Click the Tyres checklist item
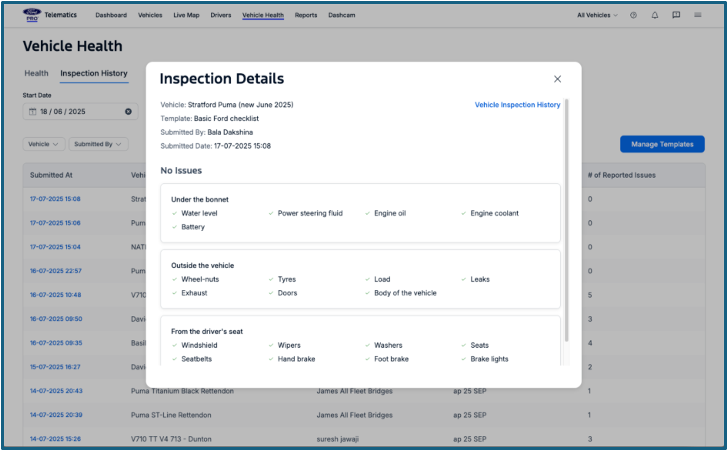 [x=282, y=279]
